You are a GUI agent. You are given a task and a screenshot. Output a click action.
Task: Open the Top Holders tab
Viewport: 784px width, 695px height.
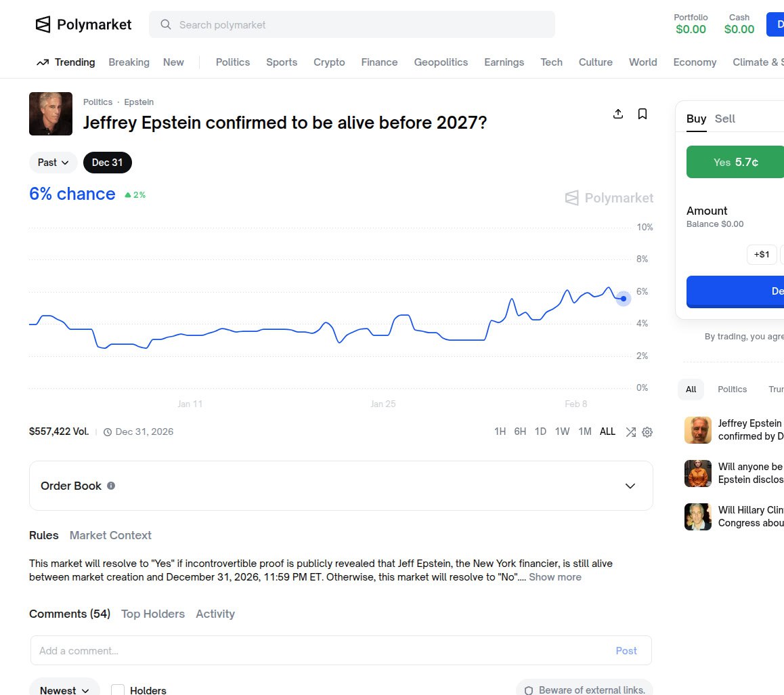153,614
